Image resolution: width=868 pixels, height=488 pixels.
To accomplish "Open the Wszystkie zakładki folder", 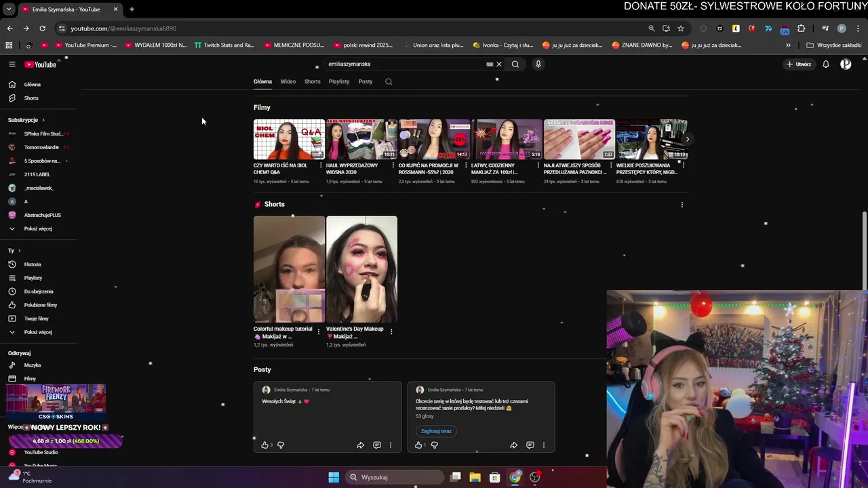I will pos(834,45).
